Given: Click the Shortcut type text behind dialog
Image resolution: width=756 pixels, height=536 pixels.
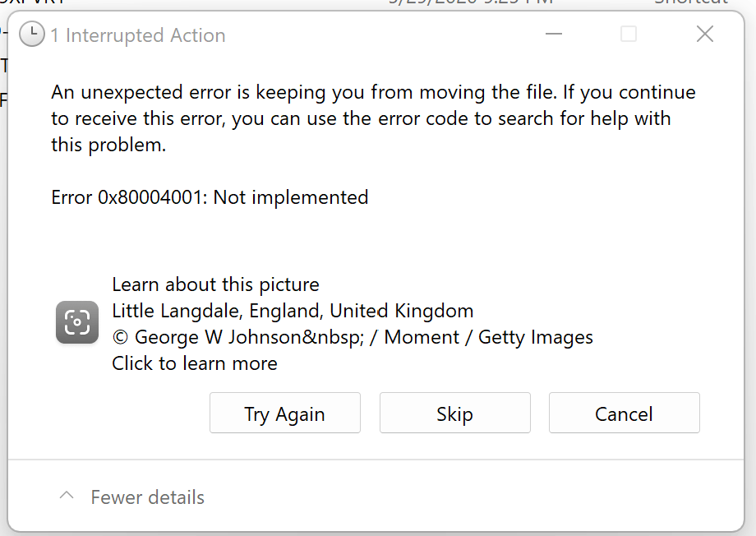Looking at the screenshot, I should 690,2.
